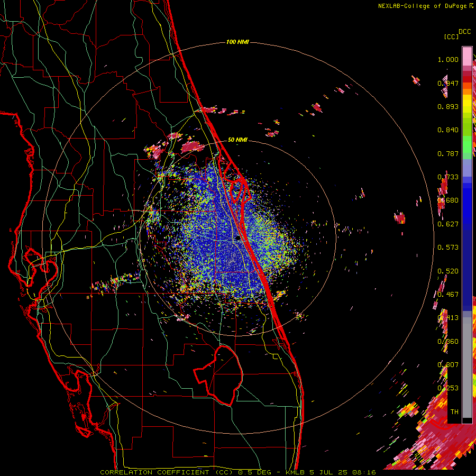Viewport: 476px width, 476px height.
Task: Click the 0.467 color scale value
Action: point(448,295)
